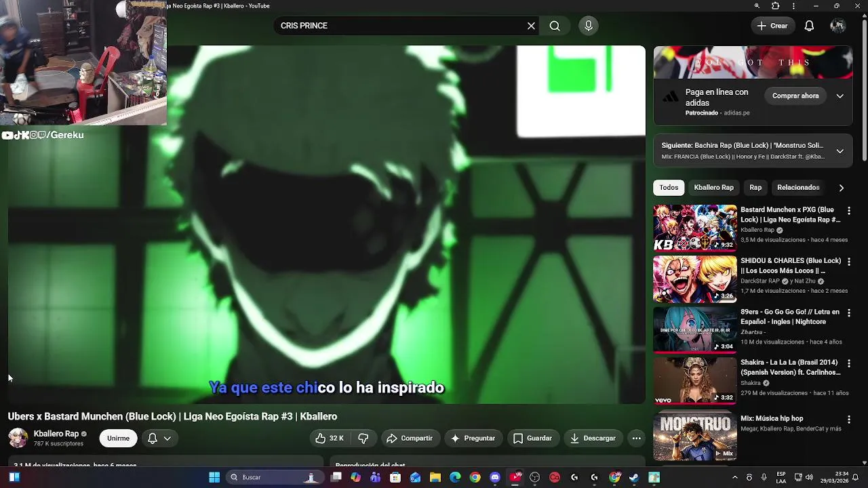Expand the Siguiente playlist panel
This screenshot has height=488, width=868.
[840, 151]
